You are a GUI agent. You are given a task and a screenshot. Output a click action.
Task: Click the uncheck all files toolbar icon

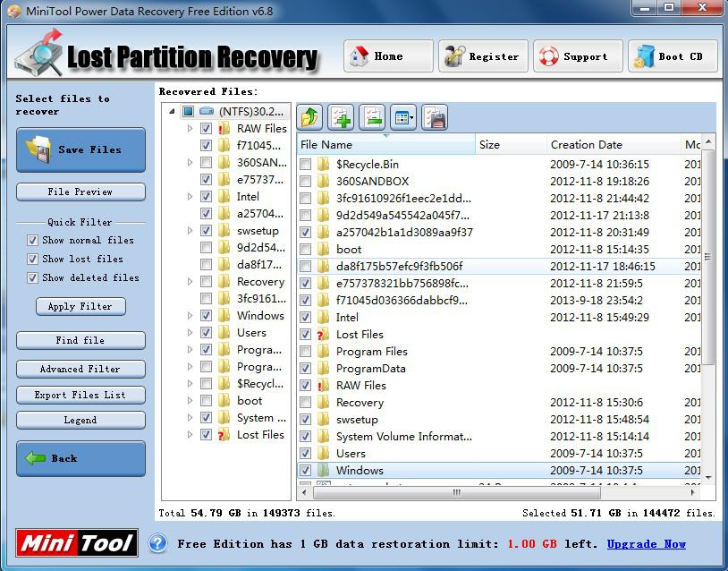tap(372, 117)
